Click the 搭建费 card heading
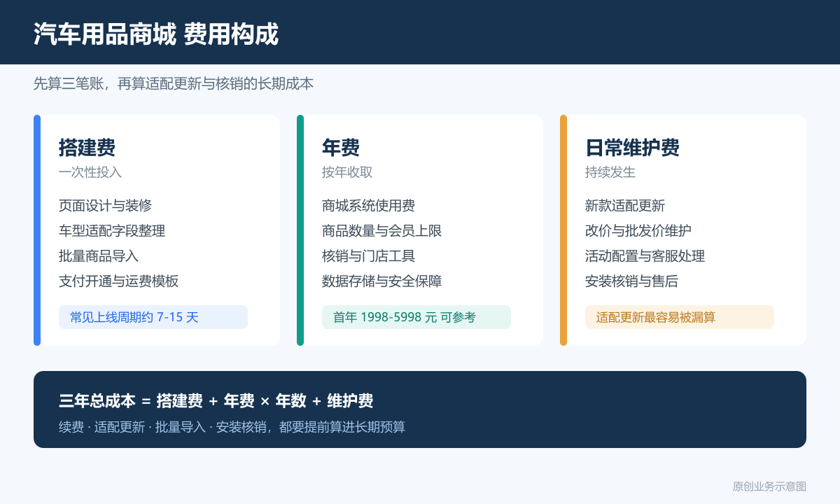 point(87,148)
